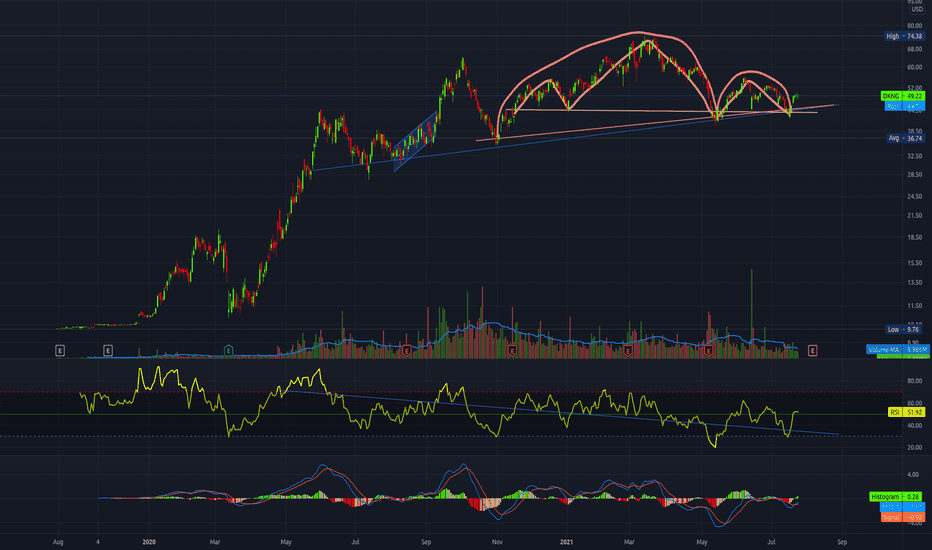The image size is (932, 550).
Task: Click the 68.00 tick on the price axis
Action: coord(915,49)
